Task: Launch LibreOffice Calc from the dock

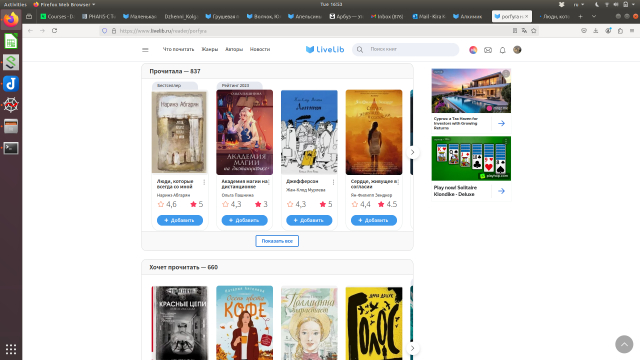Action: coord(11,41)
